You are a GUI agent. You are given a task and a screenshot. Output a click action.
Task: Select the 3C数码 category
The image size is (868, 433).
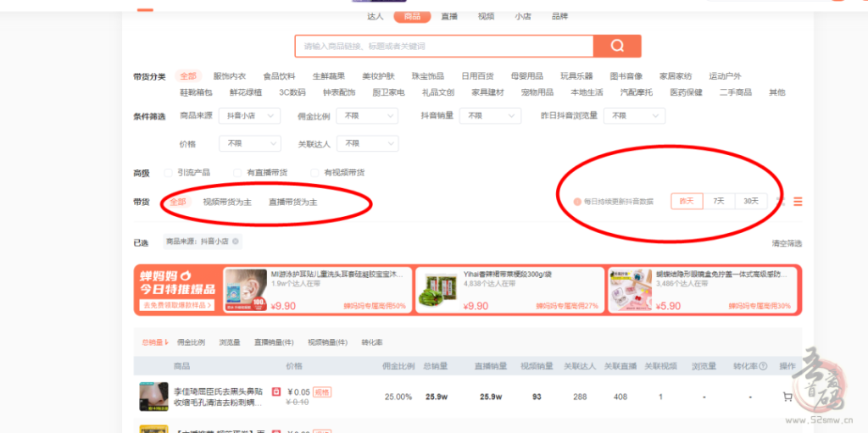click(x=292, y=92)
